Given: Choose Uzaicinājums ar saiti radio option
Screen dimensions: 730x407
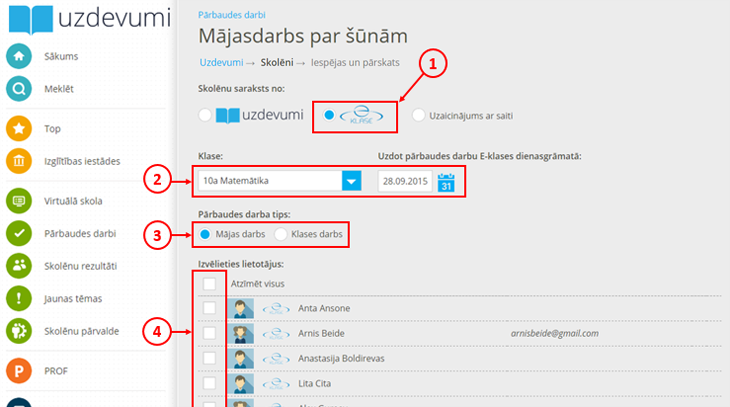Looking at the screenshot, I should pyautogui.click(x=418, y=116).
